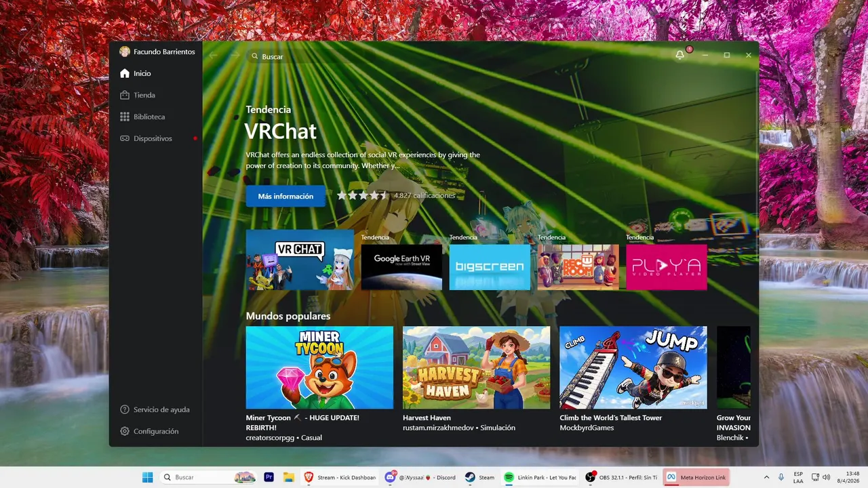Image resolution: width=868 pixels, height=488 pixels.
Task: Click the back navigation arrow
Action: click(x=214, y=56)
